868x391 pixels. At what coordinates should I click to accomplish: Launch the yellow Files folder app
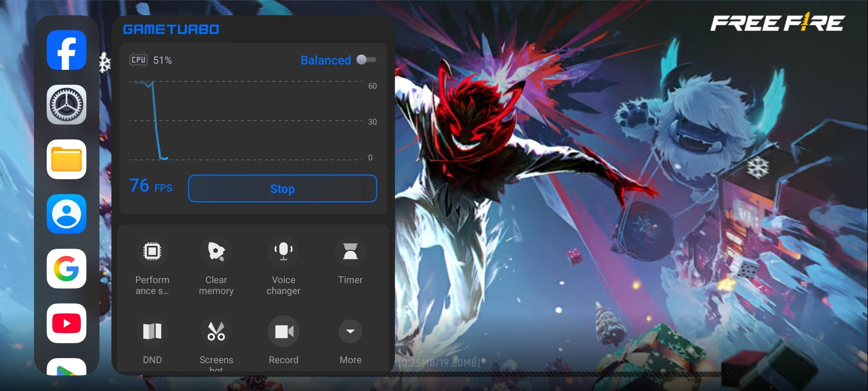click(66, 159)
